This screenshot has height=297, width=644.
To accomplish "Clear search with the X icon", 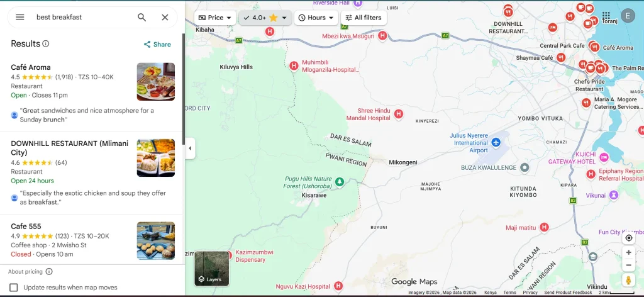I will pyautogui.click(x=165, y=17).
